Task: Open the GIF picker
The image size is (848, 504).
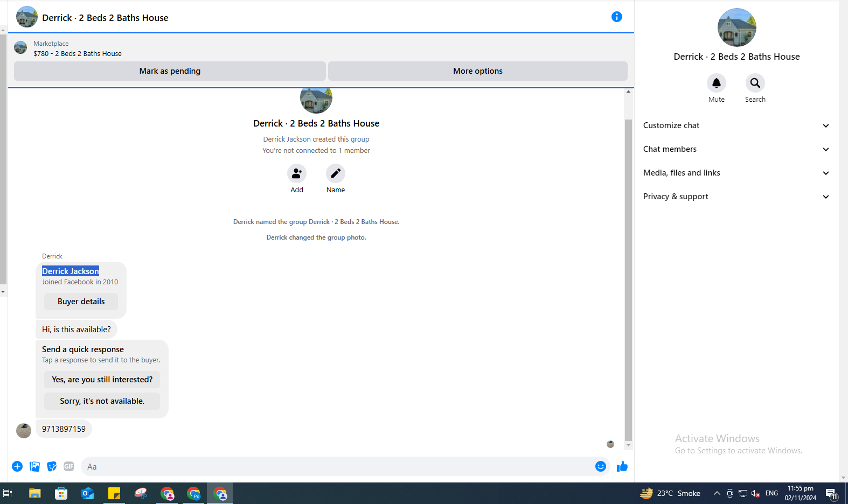Action: click(69, 466)
